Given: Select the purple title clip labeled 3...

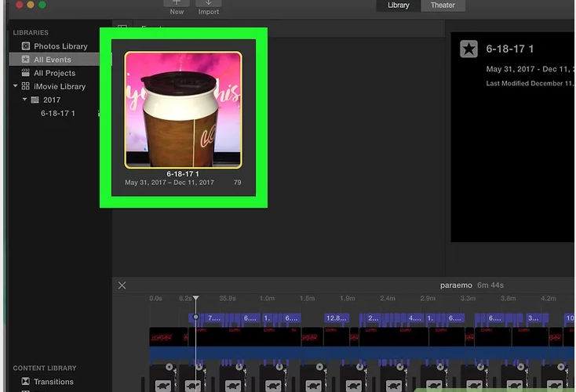Looking at the screenshot, I should (x=534, y=318).
